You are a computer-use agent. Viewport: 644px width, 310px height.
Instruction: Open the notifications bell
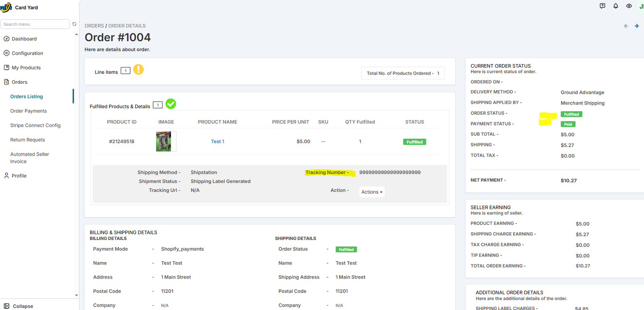[615, 6]
